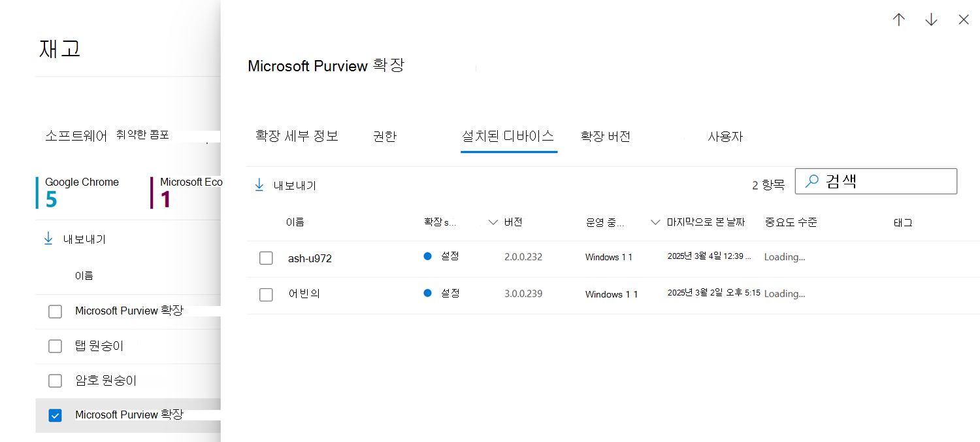The image size is (980, 442).
Task: Click 설정 status in ash-u972 row
Action: tap(450, 256)
